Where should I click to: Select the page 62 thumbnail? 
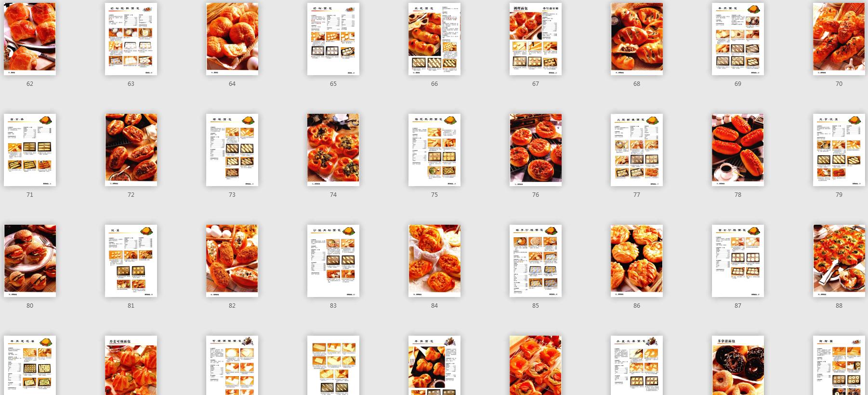(x=30, y=39)
